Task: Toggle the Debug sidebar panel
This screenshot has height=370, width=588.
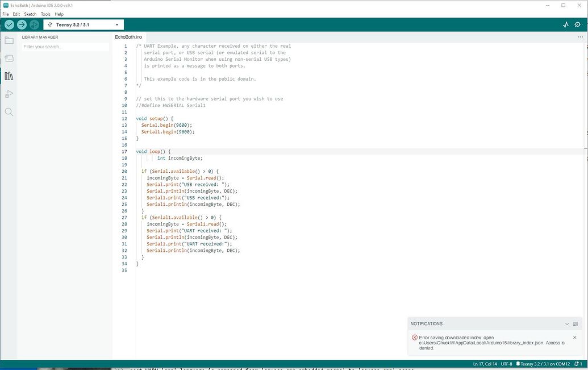Action: pyautogui.click(x=9, y=93)
